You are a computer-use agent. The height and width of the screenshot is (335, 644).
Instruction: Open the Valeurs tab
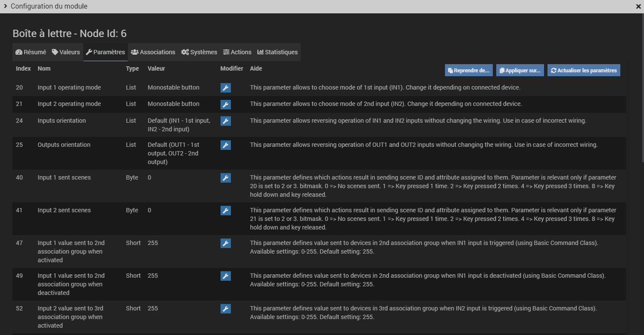[66, 52]
